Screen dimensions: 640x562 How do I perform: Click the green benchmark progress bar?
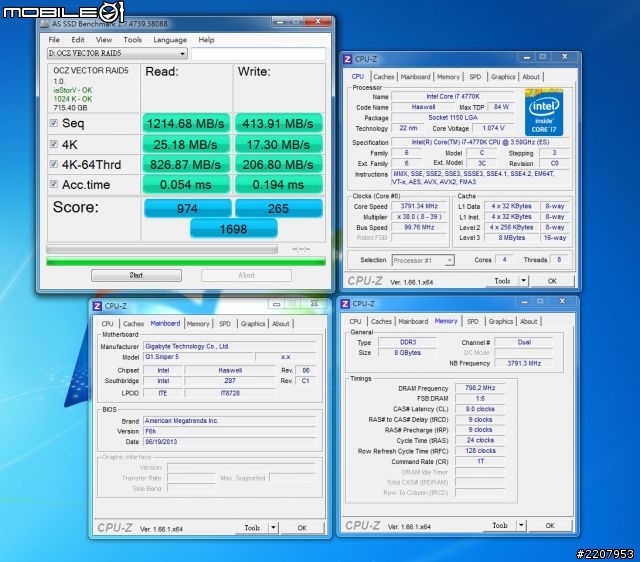(186, 261)
